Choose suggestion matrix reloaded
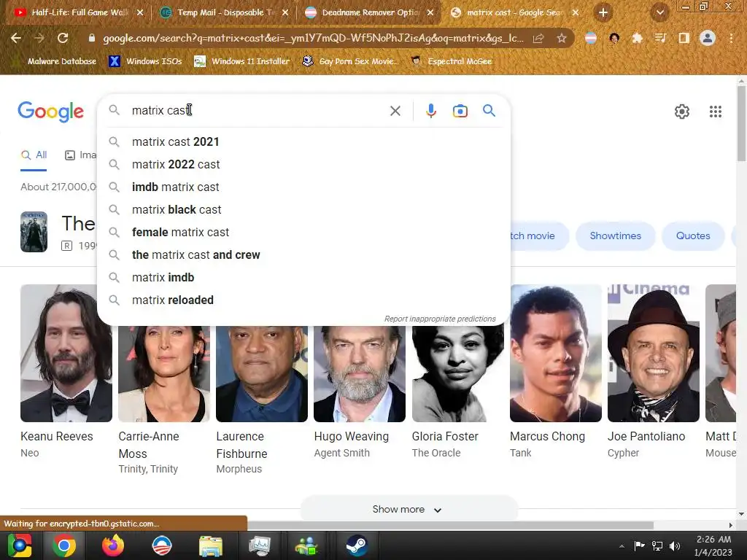This screenshot has width=747, height=560. coord(304,300)
